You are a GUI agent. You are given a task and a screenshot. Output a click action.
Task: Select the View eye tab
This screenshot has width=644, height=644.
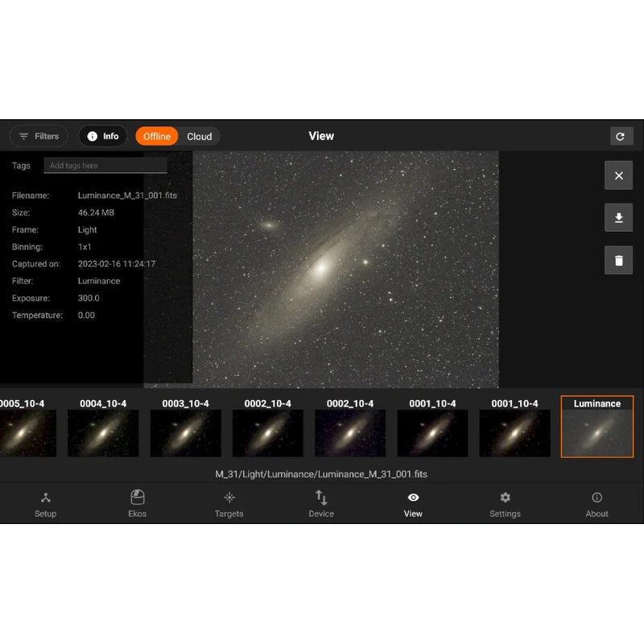click(x=413, y=505)
